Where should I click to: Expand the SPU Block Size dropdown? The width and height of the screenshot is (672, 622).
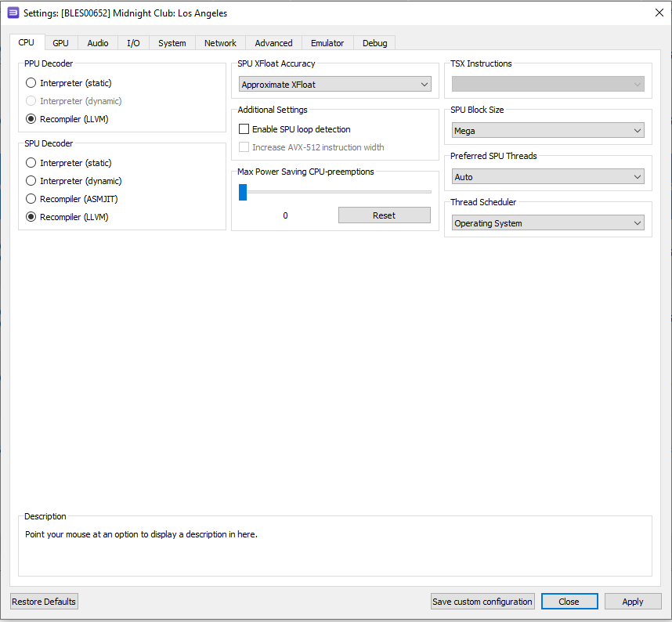pyautogui.click(x=547, y=131)
